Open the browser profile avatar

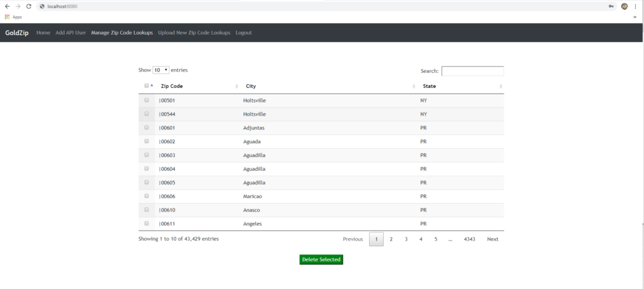point(625,6)
